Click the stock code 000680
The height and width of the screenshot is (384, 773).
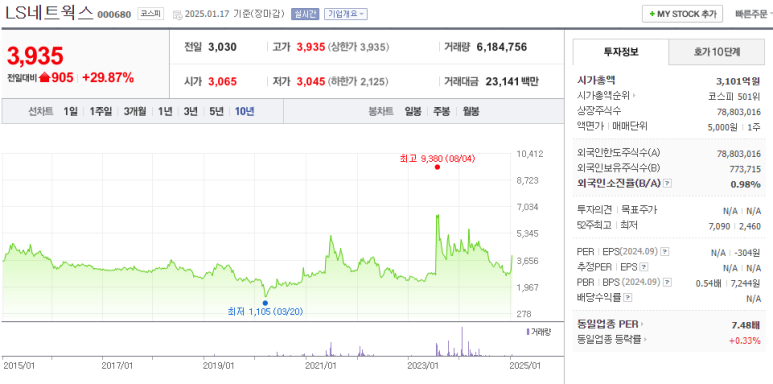(114, 15)
